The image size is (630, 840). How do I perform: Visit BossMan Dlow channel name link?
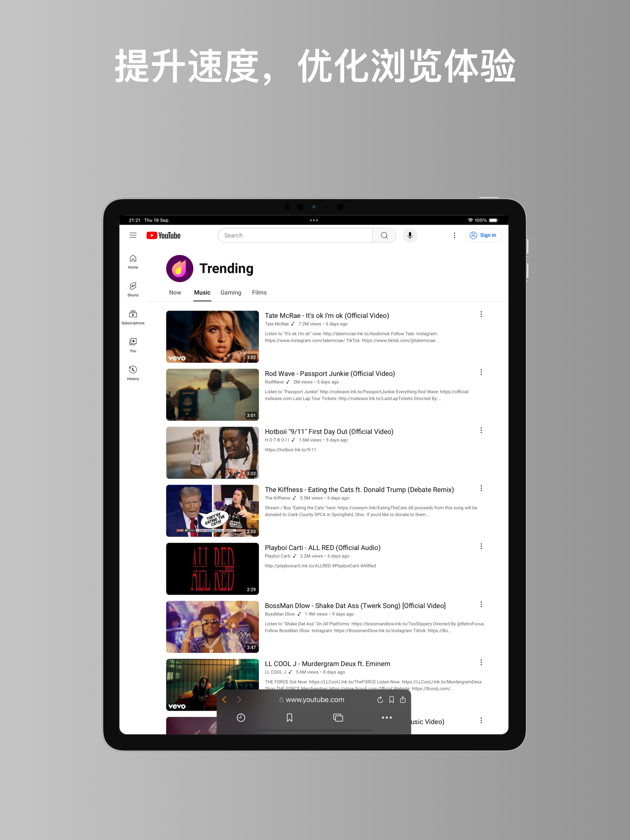[x=280, y=614]
